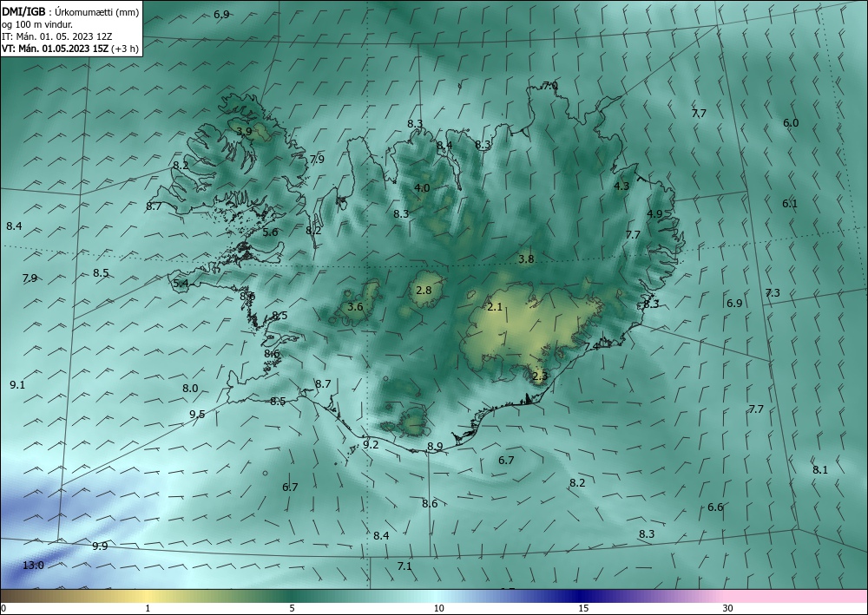Click the 4.3 value on the map
The width and height of the screenshot is (868, 615).
tap(621, 186)
